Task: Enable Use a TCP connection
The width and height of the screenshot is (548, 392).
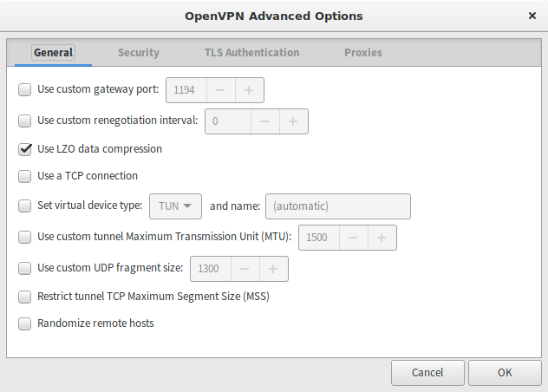Action: (x=25, y=176)
